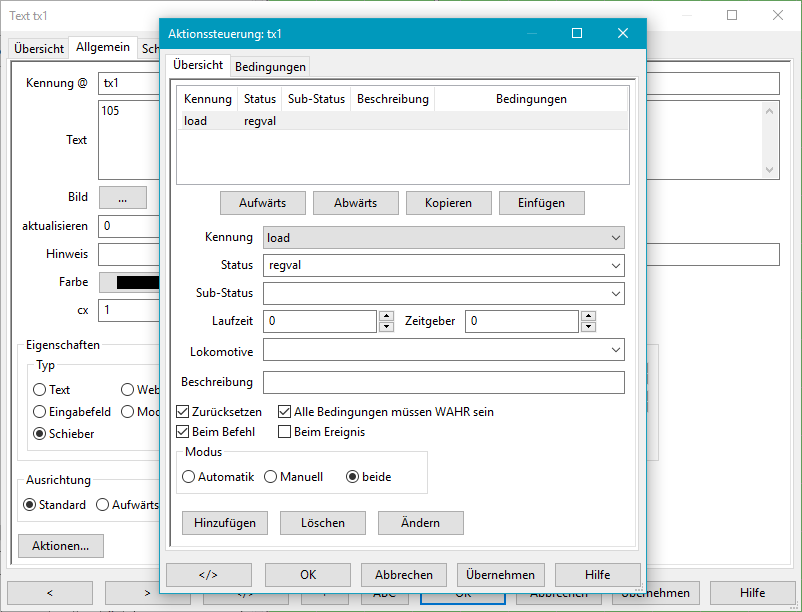Open the Status dropdown showing "regval"
This screenshot has width=802, height=612.
click(614, 265)
